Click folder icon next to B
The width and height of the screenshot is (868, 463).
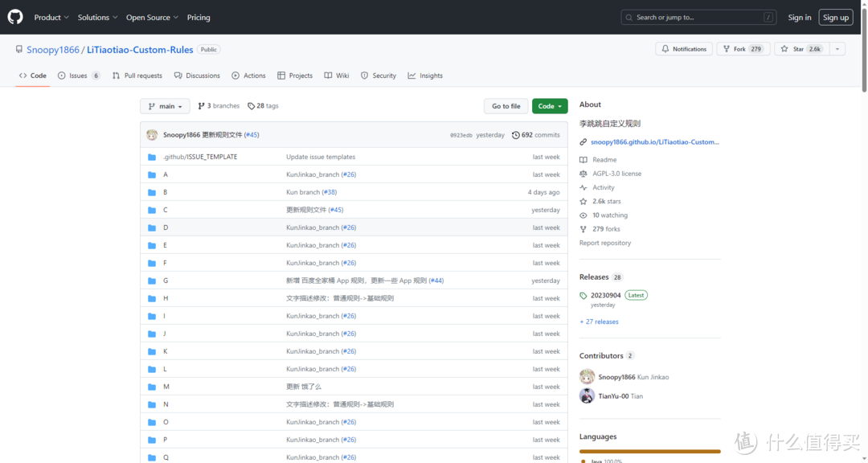[x=152, y=192]
